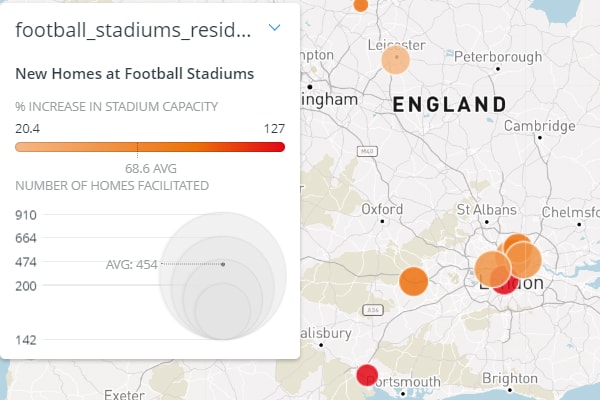Click the 68.6 AVG marker label
Screen dimensions: 600x400
[x=151, y=168]
